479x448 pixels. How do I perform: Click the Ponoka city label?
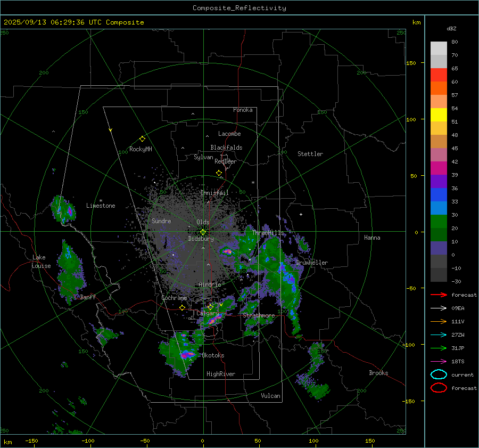[243, 110]
